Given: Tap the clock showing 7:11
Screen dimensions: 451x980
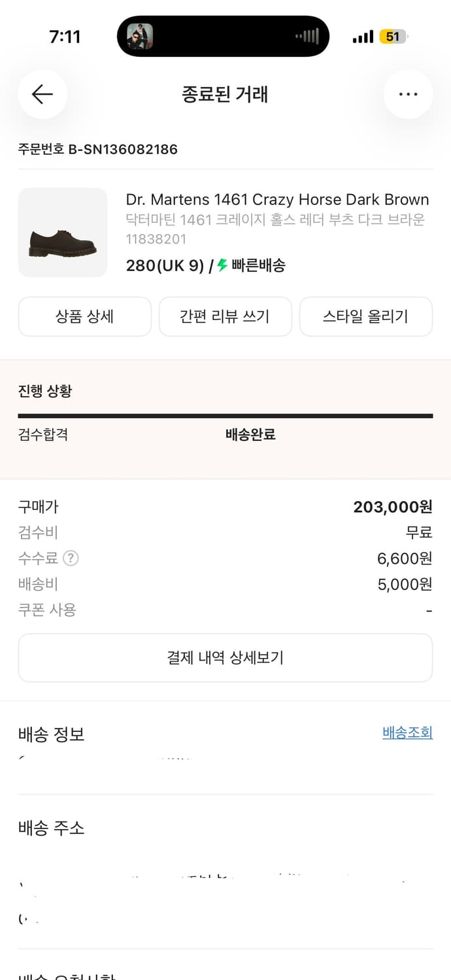Looking at the screenshot, I should click(x=65, y=37).
